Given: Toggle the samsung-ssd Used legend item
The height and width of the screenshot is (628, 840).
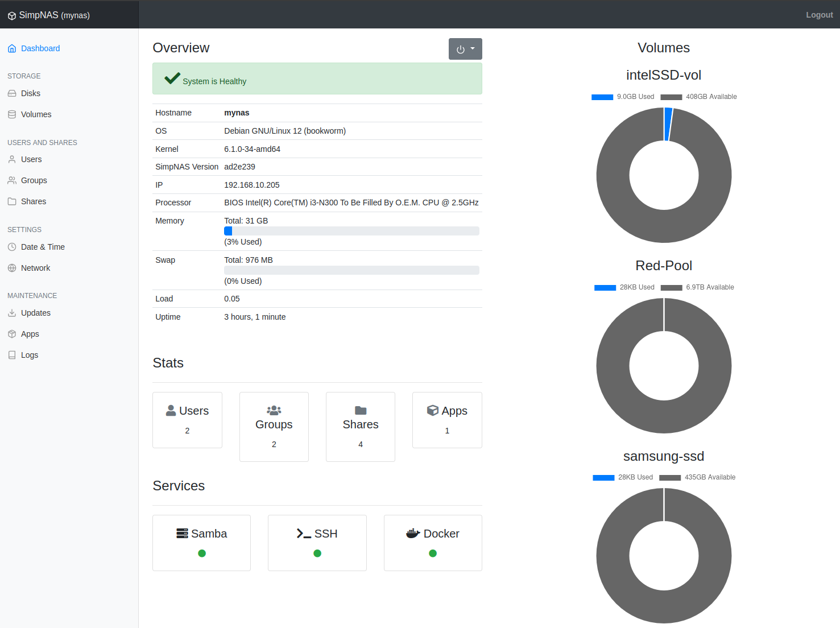Looking at the screenshot, I should (x=623, y=477).
